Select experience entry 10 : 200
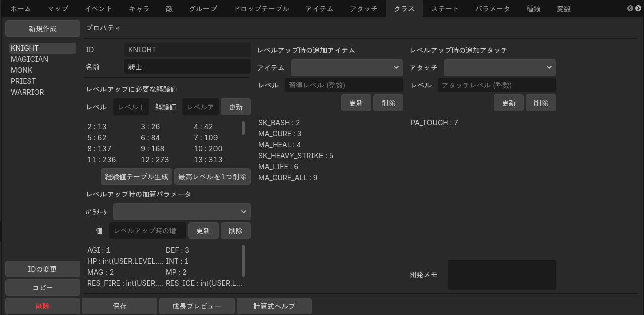Screen dimensions: 644x315 [x=208, y=149]
